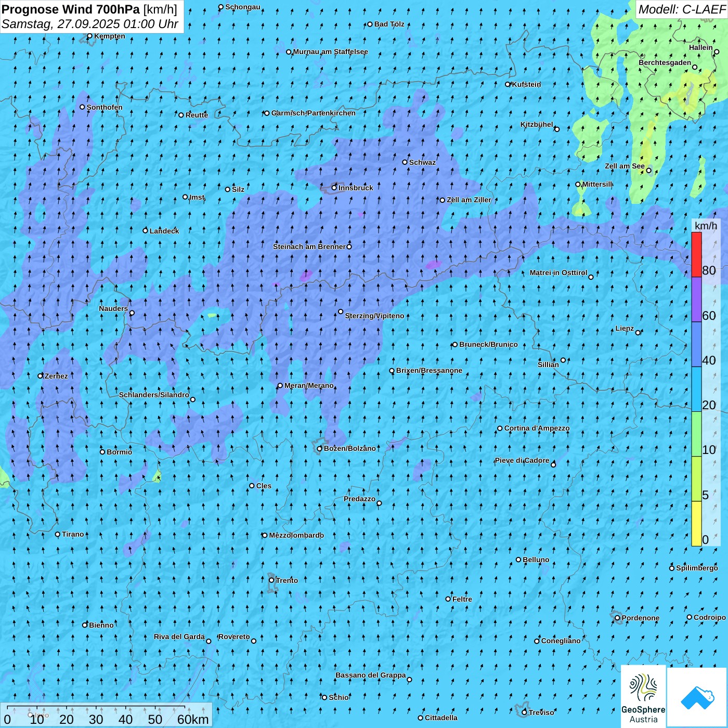Viewport: 728px width, 728px height.
Task: Click the "Mezzolombardo" label
Action: [x=296, y=535]
